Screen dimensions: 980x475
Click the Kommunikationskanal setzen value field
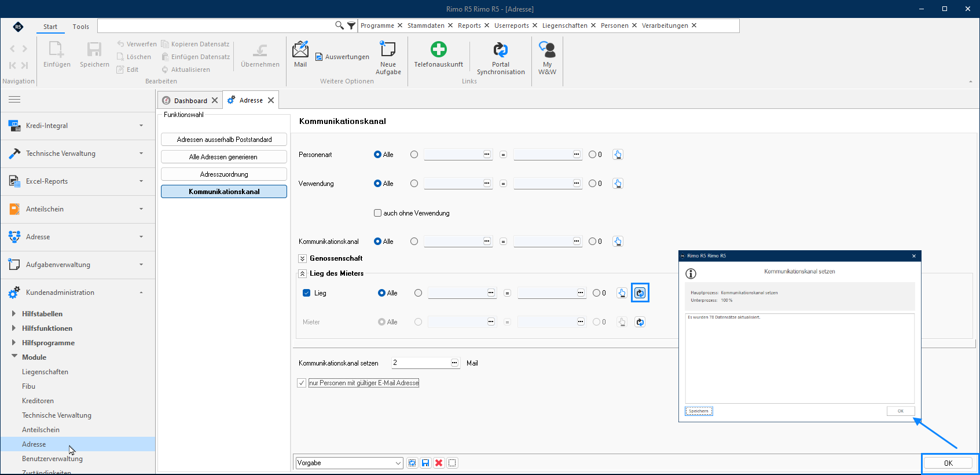click(x=425, y=363)
